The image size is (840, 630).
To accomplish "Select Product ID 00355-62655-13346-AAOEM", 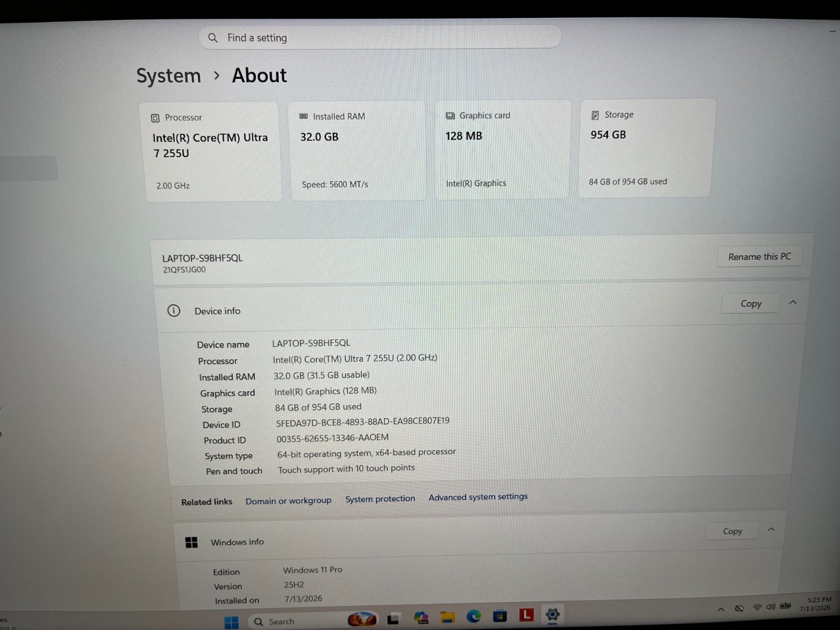I will (x=332, y=438).
